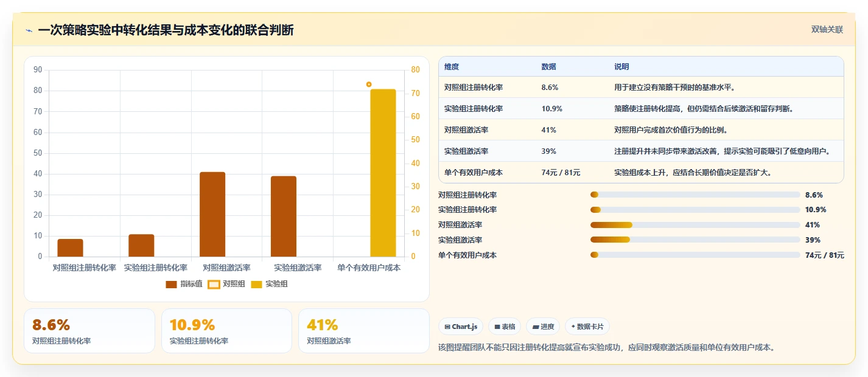Click the note starting 实验组成本上升

[x=693, y=173]
